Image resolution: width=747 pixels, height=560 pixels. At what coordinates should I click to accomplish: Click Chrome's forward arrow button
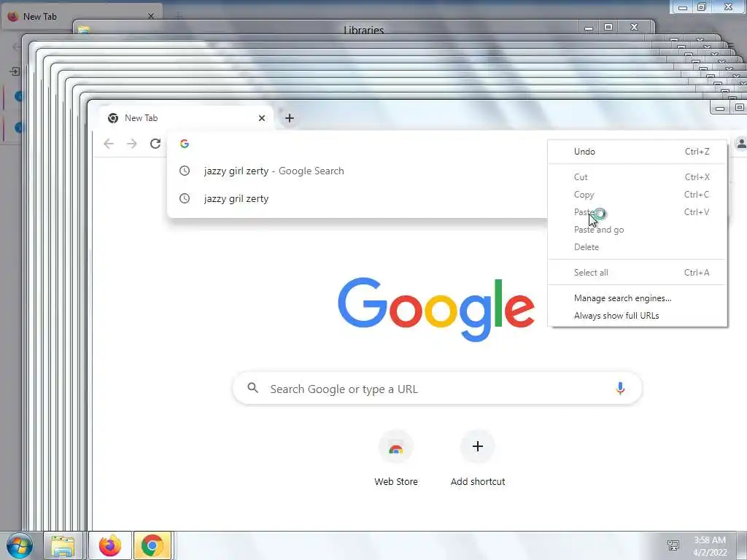point(131,144)
